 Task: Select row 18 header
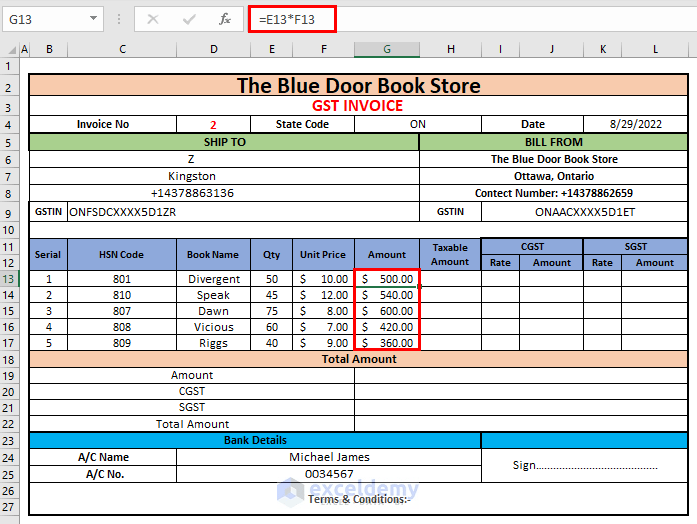[x=9, y=360]
